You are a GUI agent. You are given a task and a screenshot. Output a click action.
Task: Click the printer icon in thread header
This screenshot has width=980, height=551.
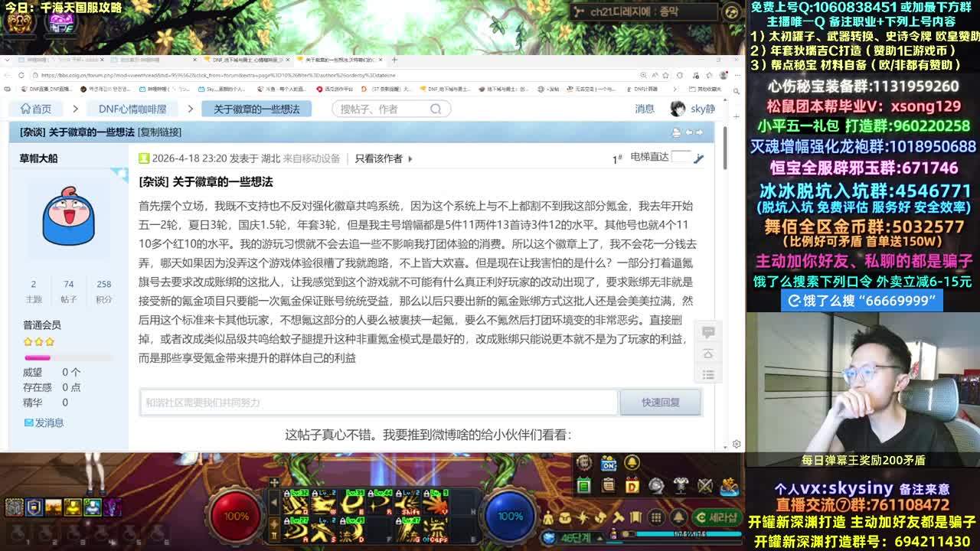[675, 132]
